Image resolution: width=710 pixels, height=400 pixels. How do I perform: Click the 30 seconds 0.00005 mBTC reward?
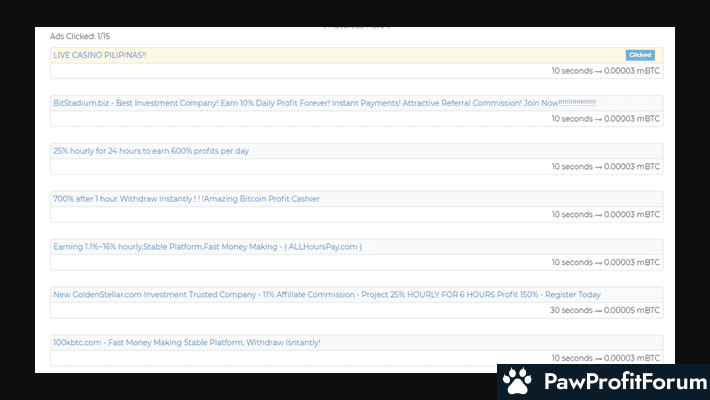coord(606,310)
